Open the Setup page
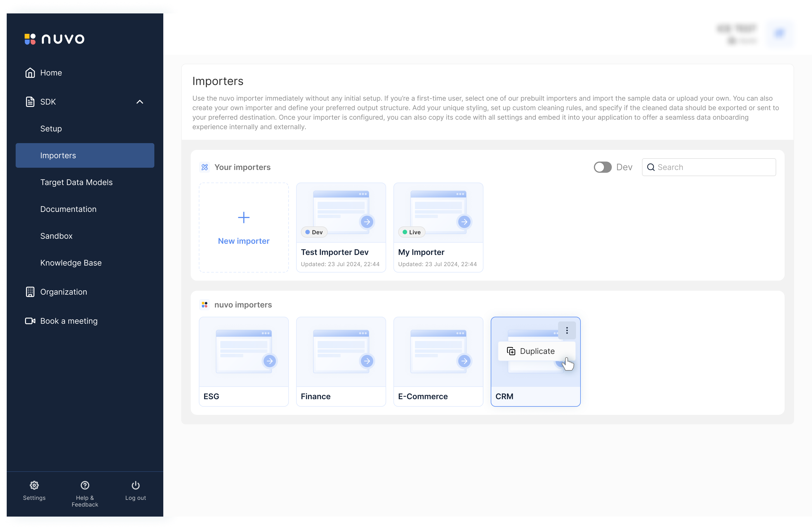Viewport: 812px width, 530px height. tap(51, 129)
